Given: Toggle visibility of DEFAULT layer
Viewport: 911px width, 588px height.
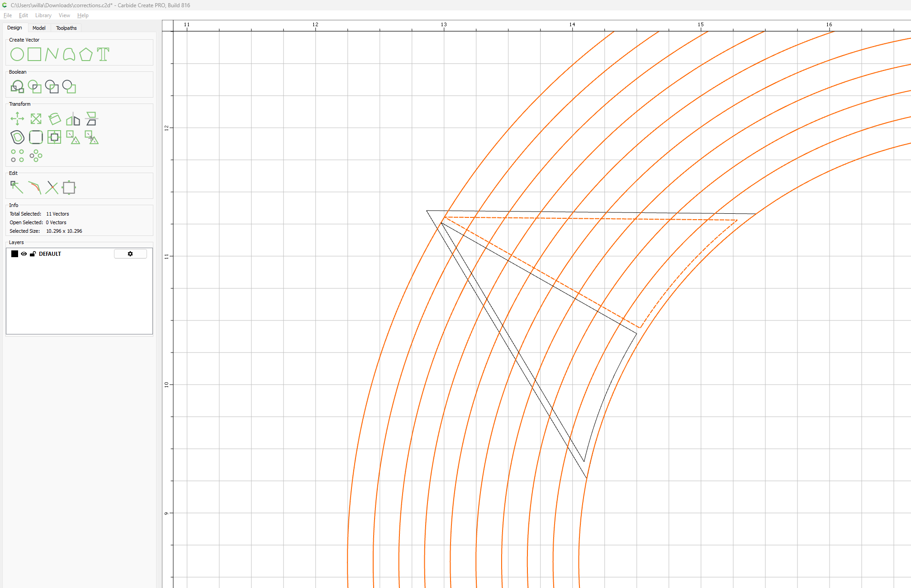Looking at the screenshot, I should point(24,254).
